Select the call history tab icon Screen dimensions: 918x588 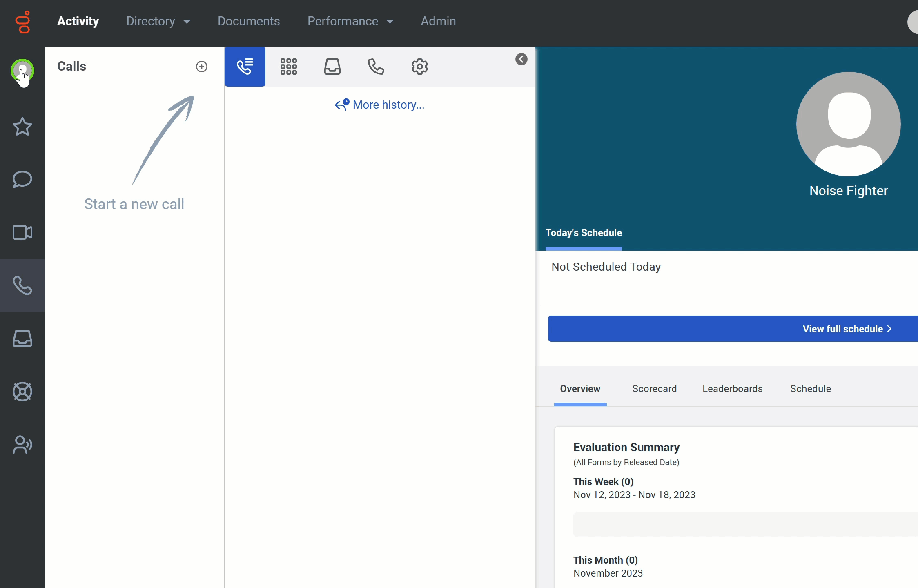click(245, 67)
